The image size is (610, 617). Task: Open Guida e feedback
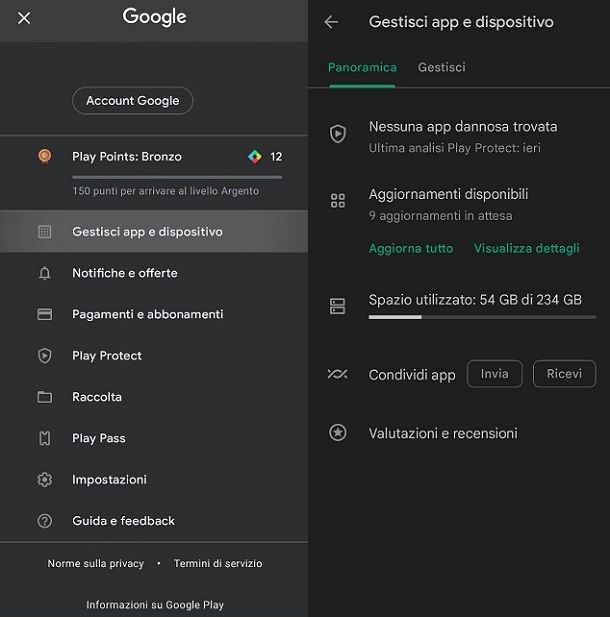pos(154,521)
